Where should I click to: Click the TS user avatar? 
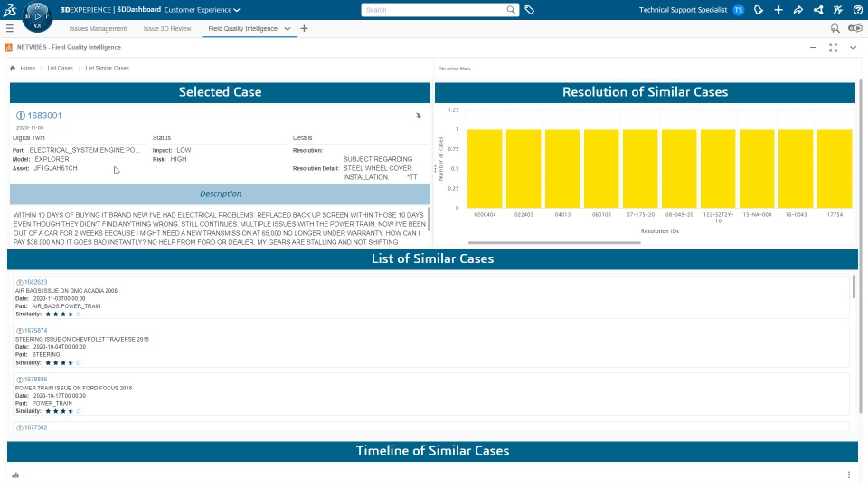[739, 10]
